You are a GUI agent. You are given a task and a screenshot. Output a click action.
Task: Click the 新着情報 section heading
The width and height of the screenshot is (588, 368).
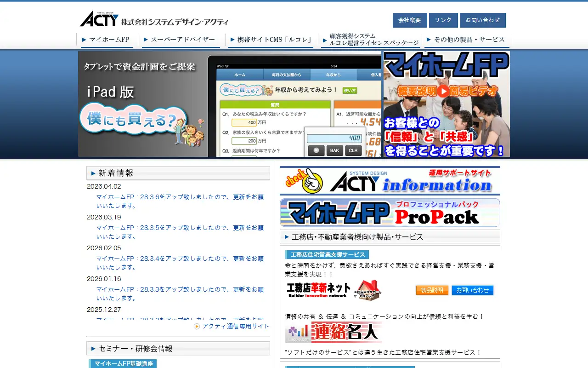pyautogui.click(x=178, y=173)
